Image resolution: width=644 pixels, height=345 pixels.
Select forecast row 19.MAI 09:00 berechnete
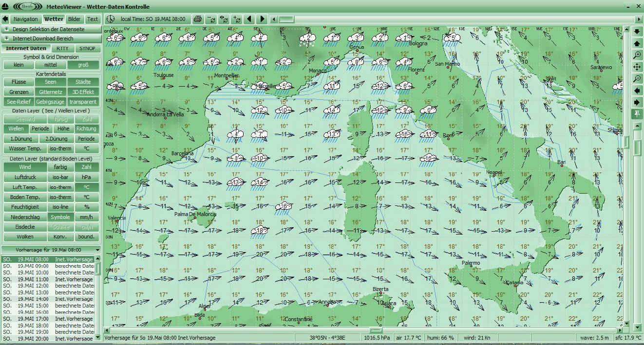click(x=48, y=266)
